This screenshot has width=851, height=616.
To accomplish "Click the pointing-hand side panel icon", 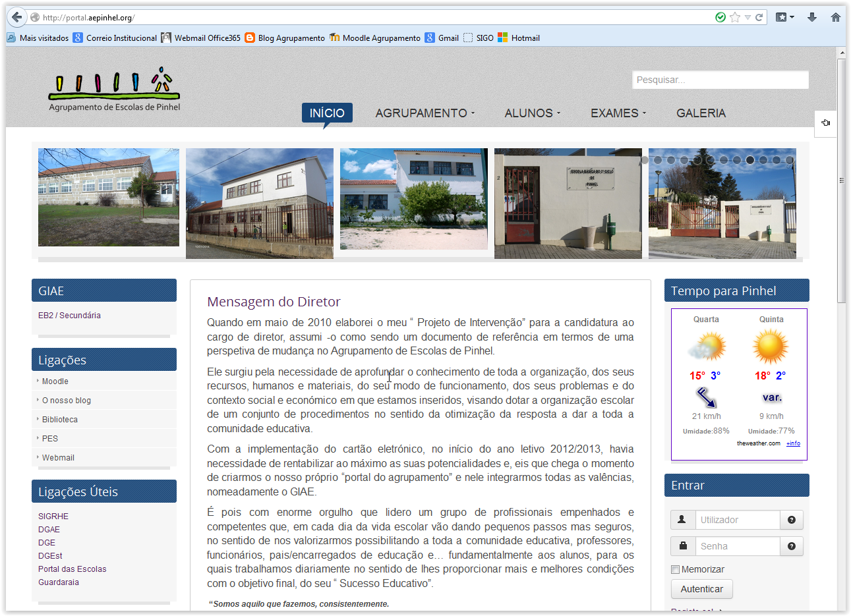I will point(826,123).
